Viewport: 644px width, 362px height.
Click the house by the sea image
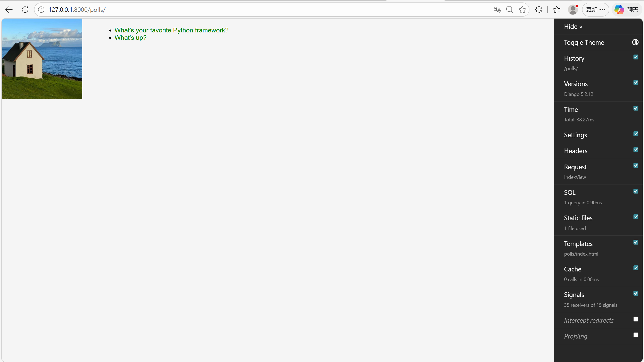[42, 59]
